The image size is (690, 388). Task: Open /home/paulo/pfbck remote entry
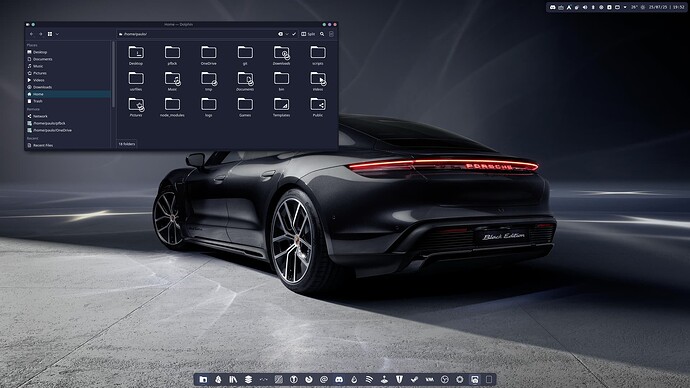[x=68, y=123]
